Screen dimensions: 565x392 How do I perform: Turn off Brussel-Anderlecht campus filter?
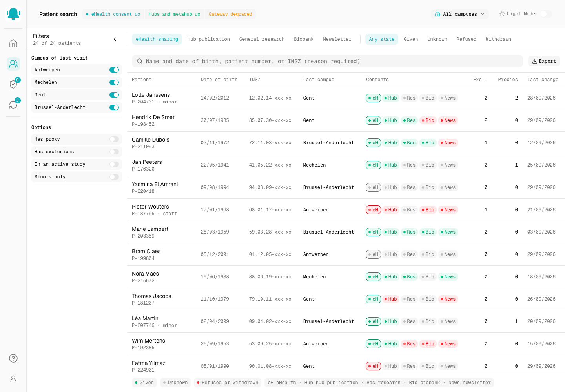pos(114,107)
